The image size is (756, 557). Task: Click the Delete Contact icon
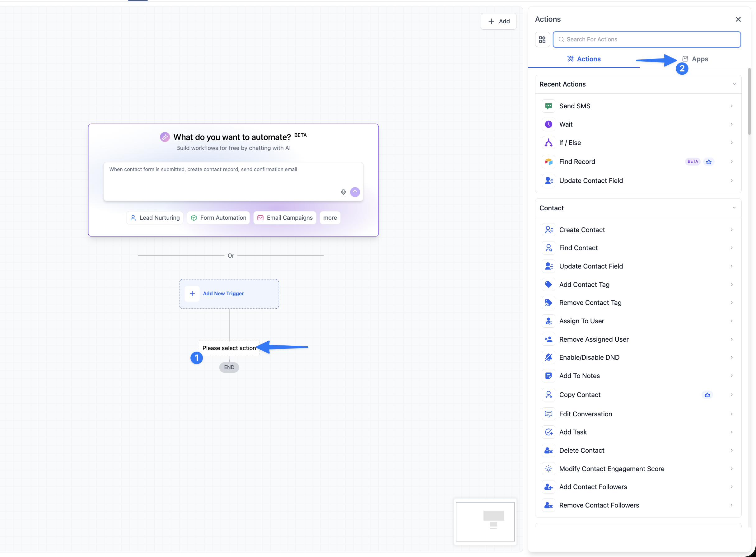click(x=548, y=451)
